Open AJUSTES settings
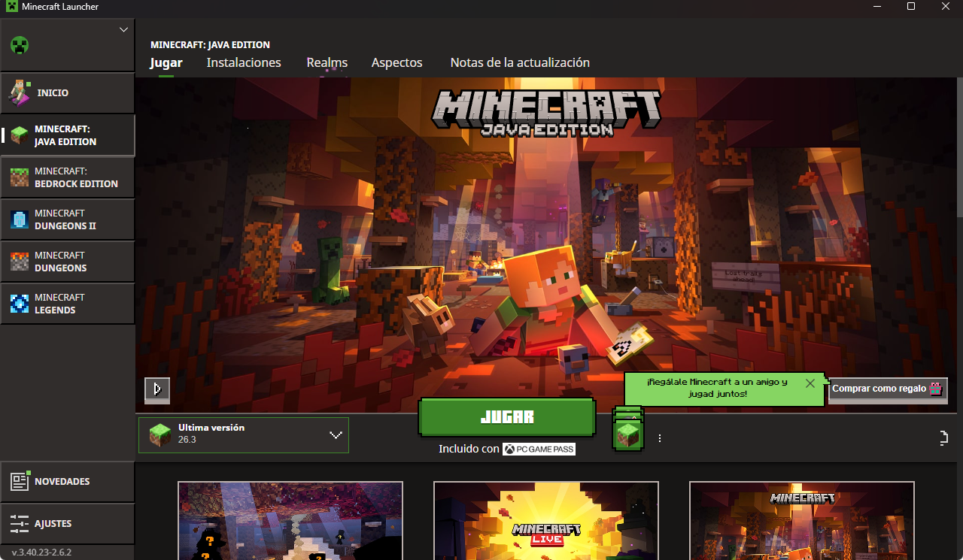Viewport: 963px width, 560px height. pyautogui.click(x=68, y=524)
